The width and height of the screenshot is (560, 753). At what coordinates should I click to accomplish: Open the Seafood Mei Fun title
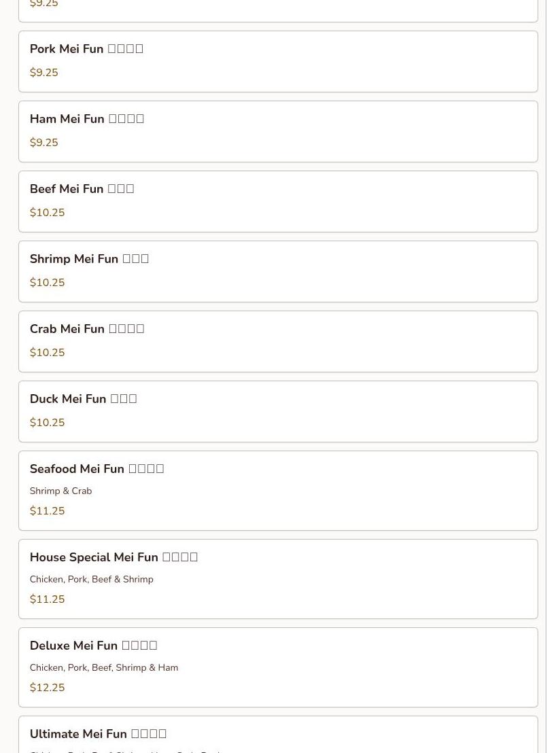tap(97, 469)
